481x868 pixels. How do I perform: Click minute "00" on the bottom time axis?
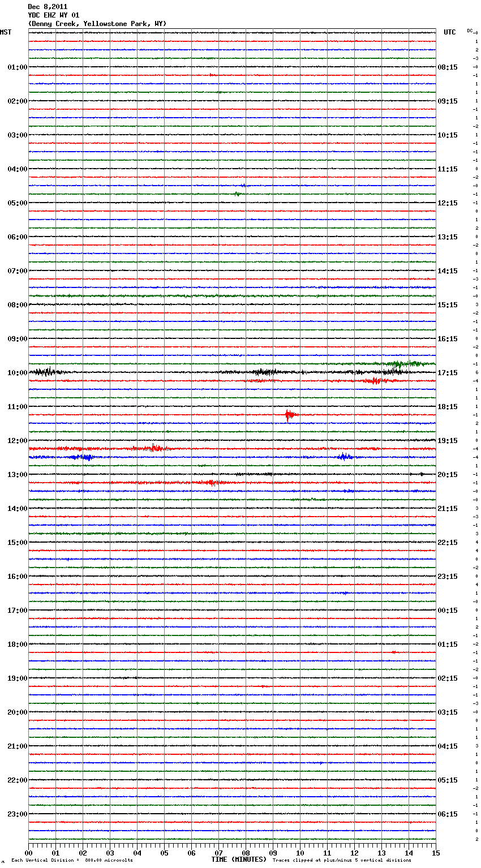28,853
